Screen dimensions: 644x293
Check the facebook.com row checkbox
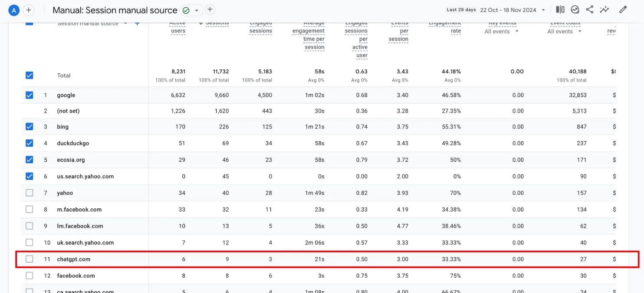(29, 276)
